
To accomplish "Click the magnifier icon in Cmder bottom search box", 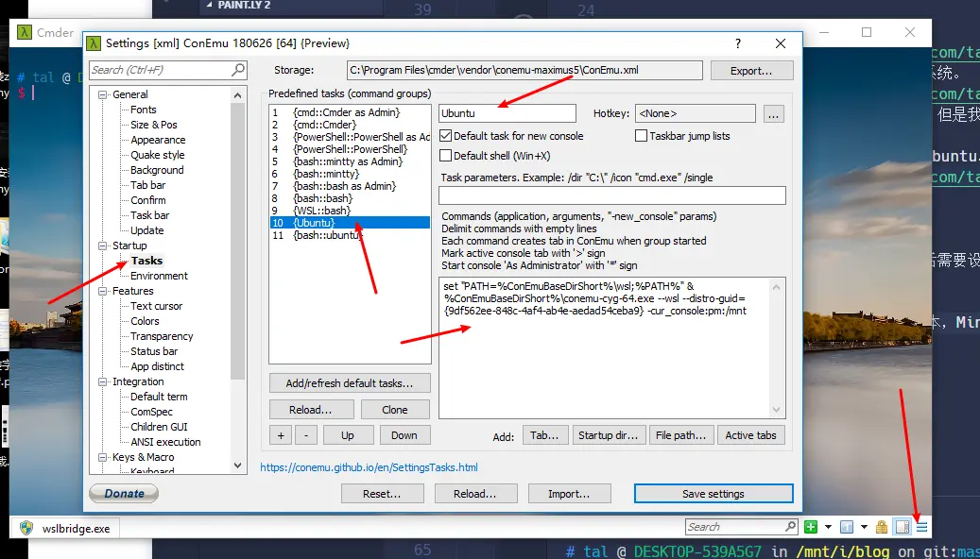I will (x=791, y=527).
